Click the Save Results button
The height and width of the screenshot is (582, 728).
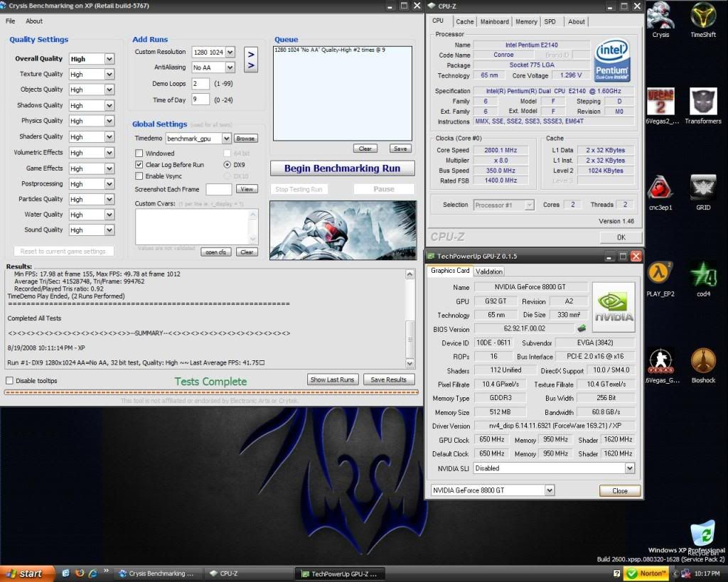[x=389, y=379]
